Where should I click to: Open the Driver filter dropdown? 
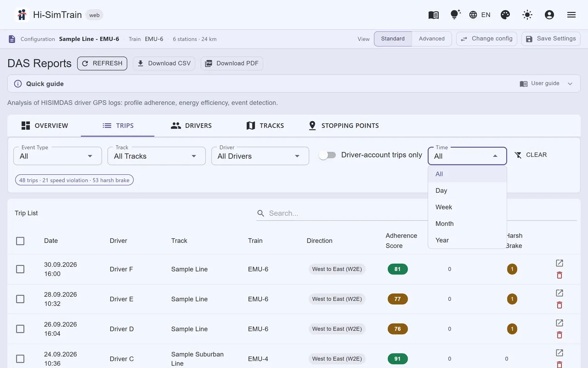(260, 156)
